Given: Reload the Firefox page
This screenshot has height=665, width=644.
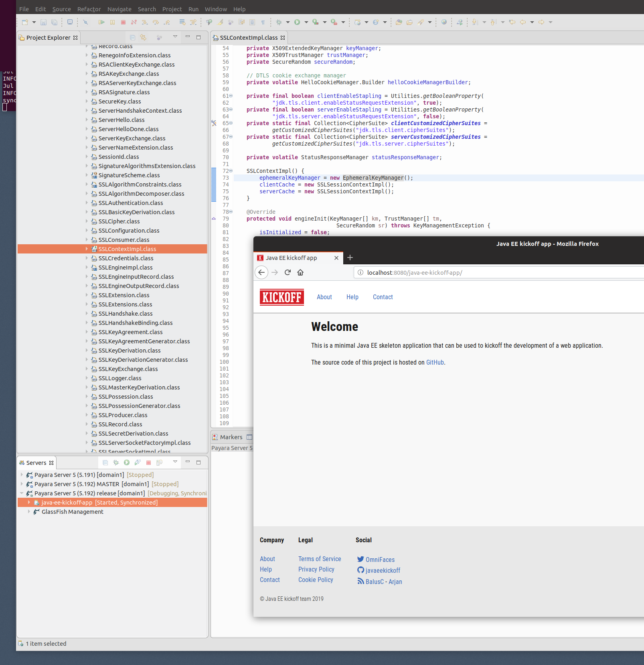Looking at the screenshot, I should (288, 273).
